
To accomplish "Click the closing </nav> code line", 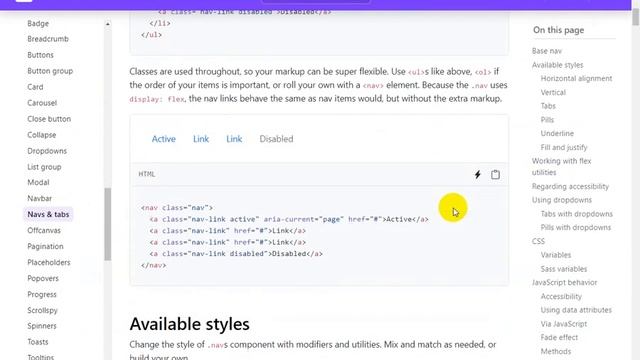I will tap(153, 265).
